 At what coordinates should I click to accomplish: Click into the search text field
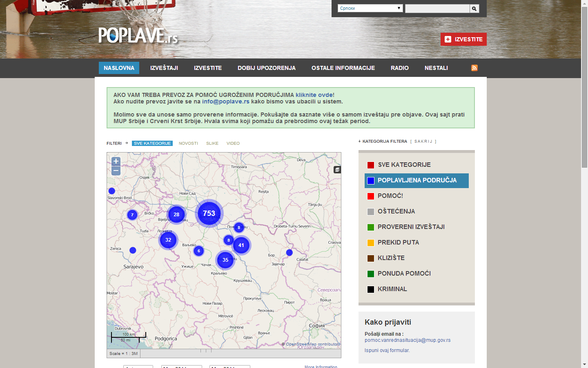click(437, 9)
